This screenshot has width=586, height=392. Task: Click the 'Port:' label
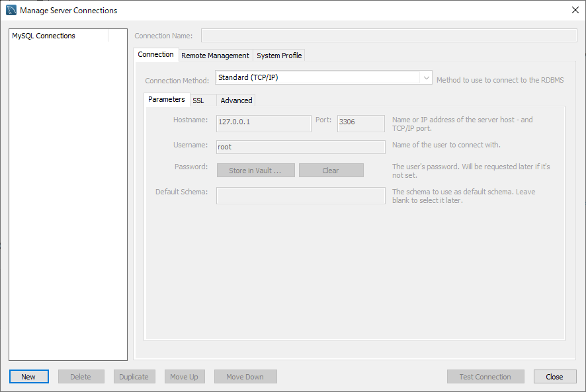tap(323, 120)
